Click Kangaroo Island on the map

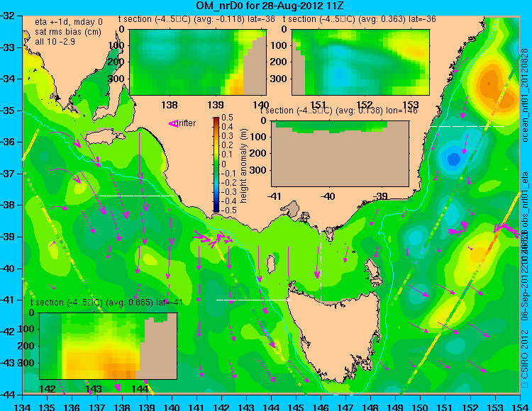(104, 137)
